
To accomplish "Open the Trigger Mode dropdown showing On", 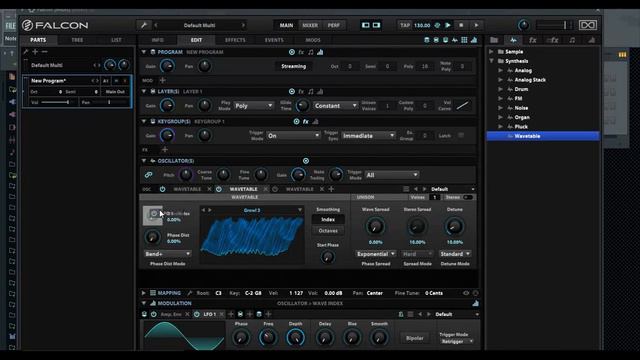I will (x=293, y=136).
